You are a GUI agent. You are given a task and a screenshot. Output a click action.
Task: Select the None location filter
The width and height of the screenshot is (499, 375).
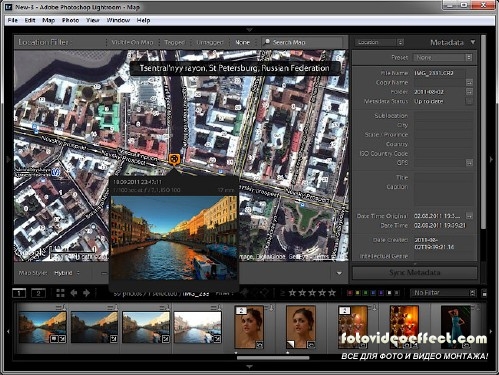click(242, 42)
